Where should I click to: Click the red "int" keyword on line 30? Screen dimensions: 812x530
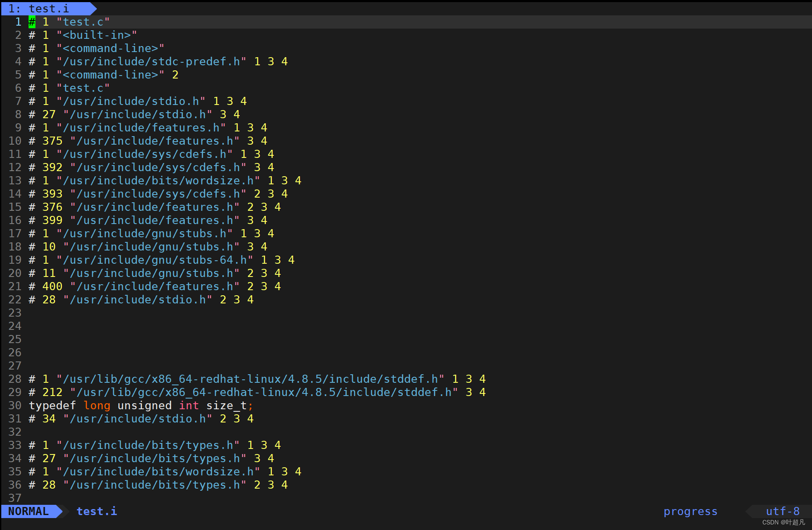click(x=189, y=405)
